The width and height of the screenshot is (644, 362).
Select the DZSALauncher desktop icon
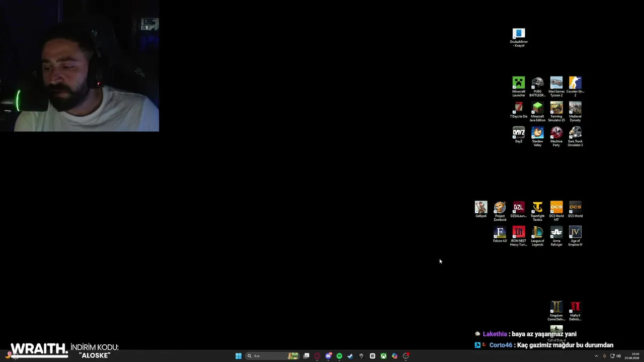pos(519,210)
